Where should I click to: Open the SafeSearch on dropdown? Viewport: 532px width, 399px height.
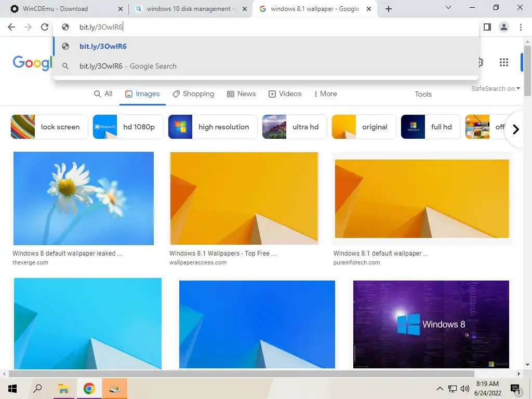(495, 88)
